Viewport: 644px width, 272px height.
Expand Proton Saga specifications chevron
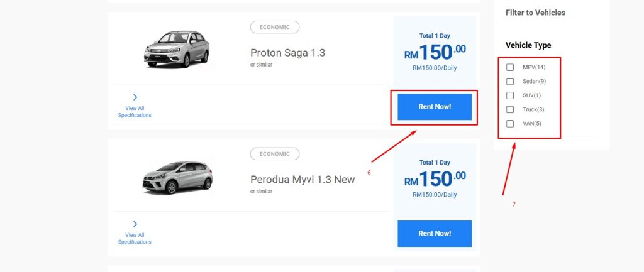[x=135, y=97]
